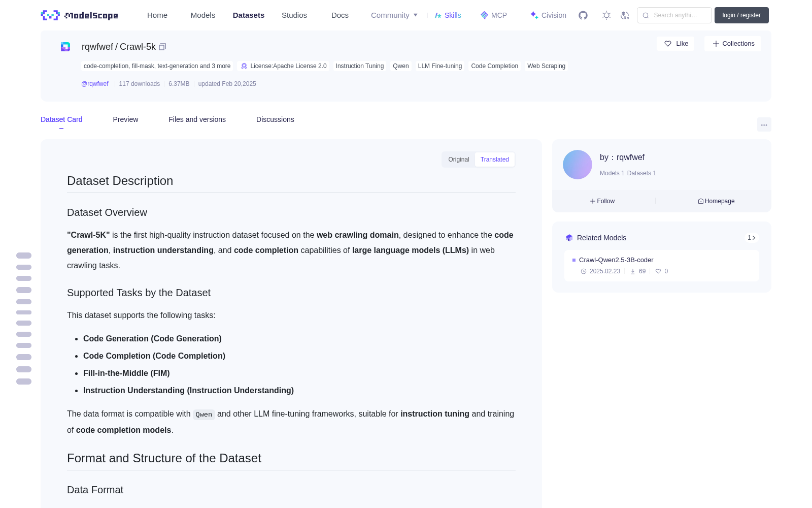Open the three-dots more options button
This screenshot has height=508, width=812.
coord(764,124)
